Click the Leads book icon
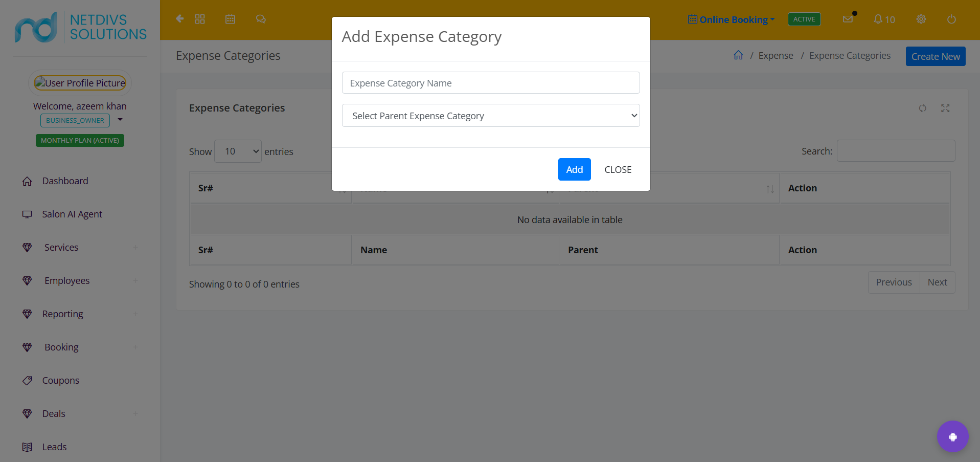Screen dimensions: 980x462 (27, 447)
